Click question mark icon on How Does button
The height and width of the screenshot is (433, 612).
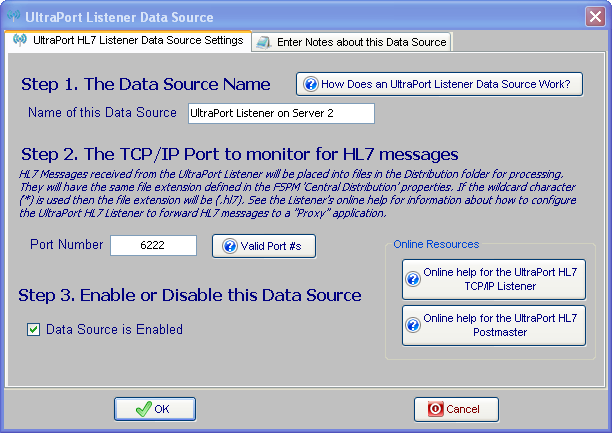tap(311, 84)
